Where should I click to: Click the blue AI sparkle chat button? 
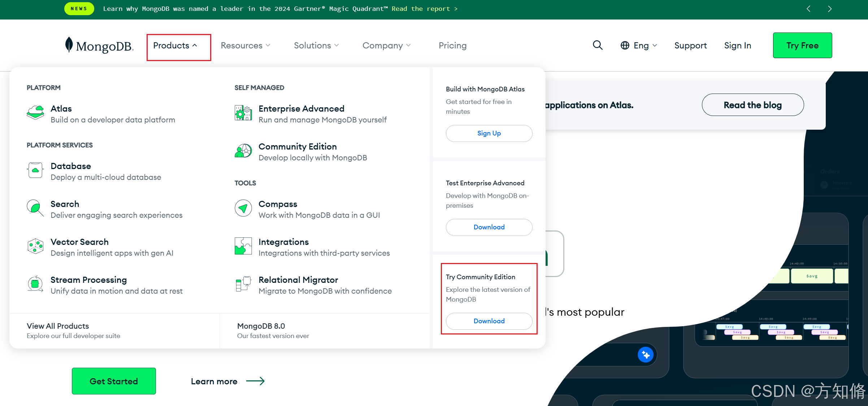646,355
